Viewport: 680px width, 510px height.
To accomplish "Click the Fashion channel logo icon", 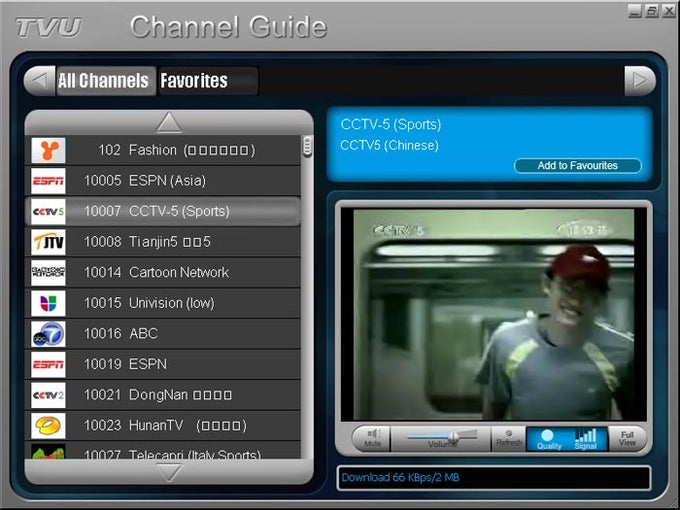I will [48, 150].
